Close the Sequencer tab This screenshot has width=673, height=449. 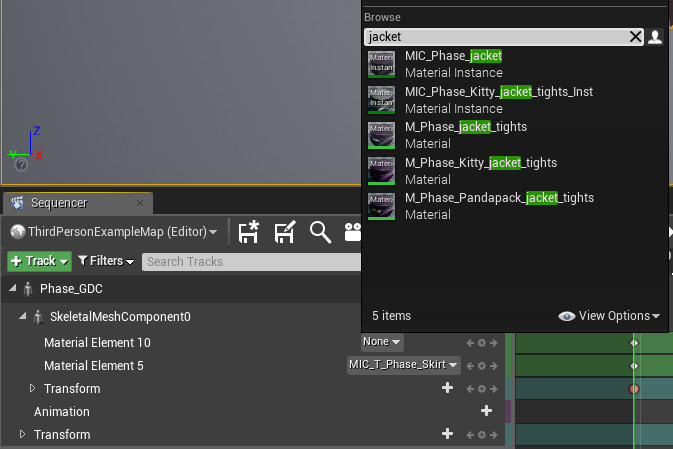pyautogui.click(x=139, y=203)
